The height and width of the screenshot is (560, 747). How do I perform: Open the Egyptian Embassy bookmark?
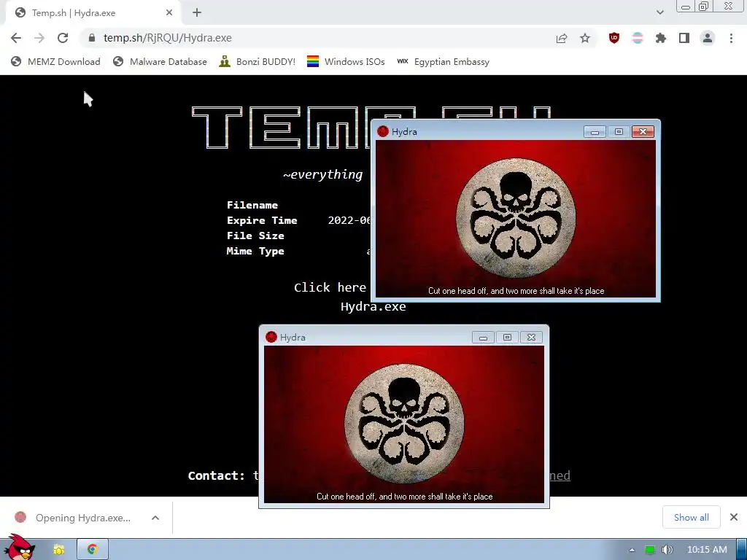(x=443, y=62)
